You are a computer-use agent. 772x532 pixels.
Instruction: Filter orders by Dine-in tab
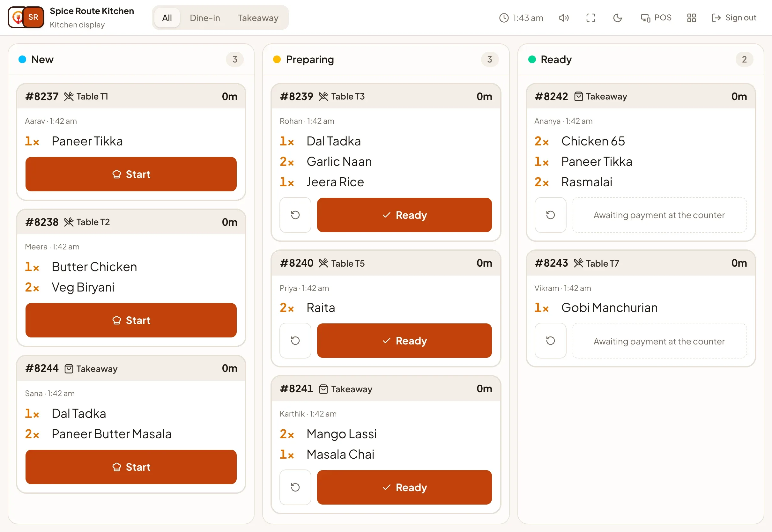(205, 18)
